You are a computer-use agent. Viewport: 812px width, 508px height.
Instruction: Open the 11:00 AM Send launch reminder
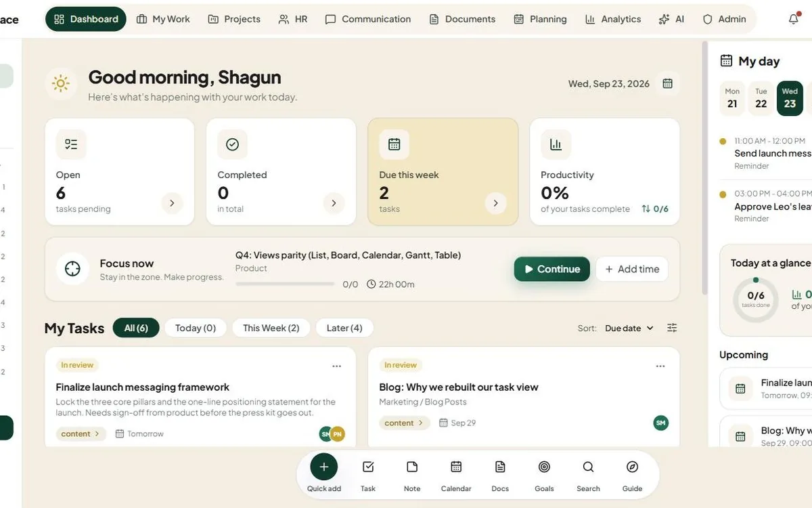(765, 153)
